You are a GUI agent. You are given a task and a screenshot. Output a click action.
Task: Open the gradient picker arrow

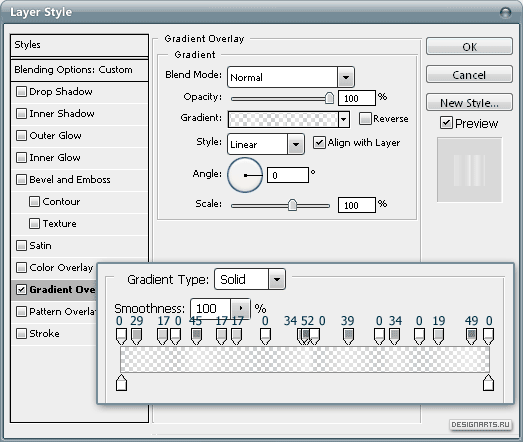(344, 119)
